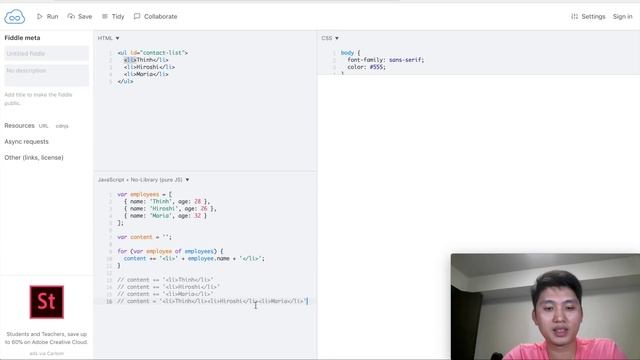This screenshot has width=640, height=360.
Task: Open the CSS panel dropdown
Action: click(x=330, y=38)
